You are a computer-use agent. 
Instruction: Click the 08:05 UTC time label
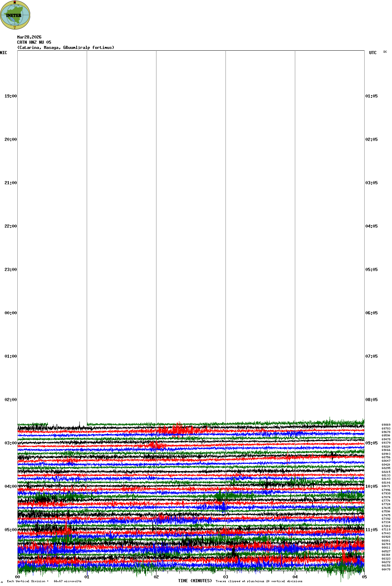[372, 400]
